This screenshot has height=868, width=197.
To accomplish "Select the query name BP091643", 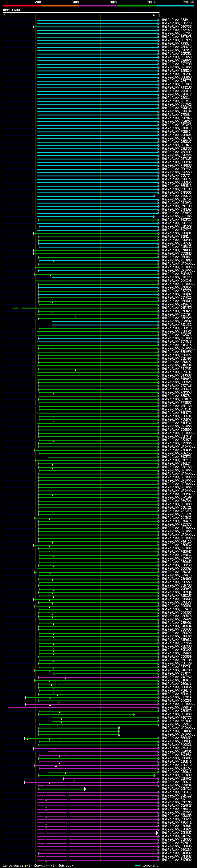I will point(11,10).
